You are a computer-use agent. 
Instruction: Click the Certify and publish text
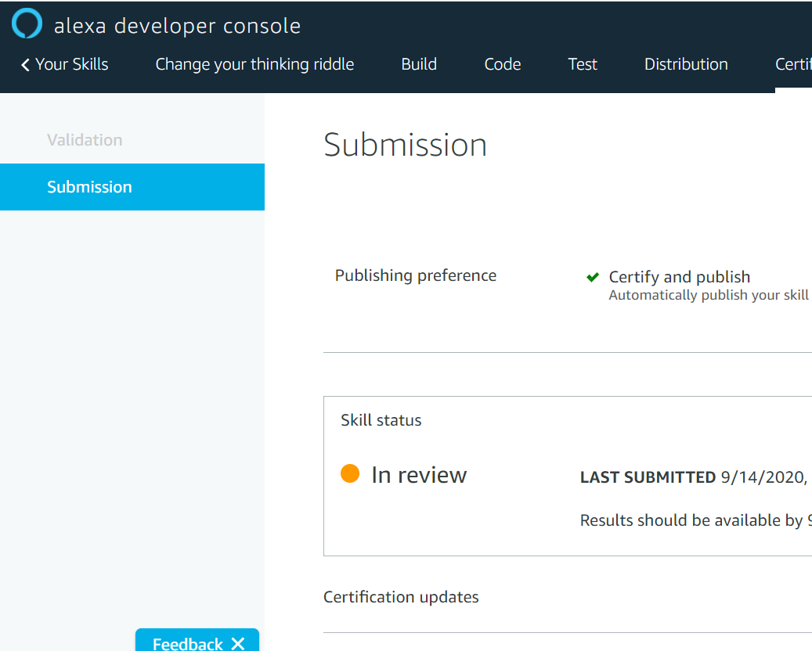tap(680, 277)
